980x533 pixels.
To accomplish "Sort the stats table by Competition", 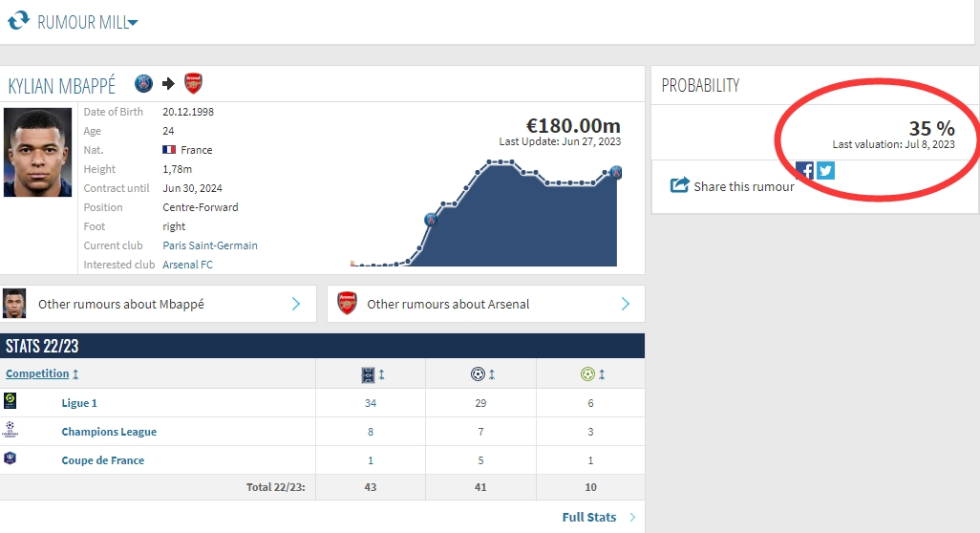I will [x=37, y=373].
